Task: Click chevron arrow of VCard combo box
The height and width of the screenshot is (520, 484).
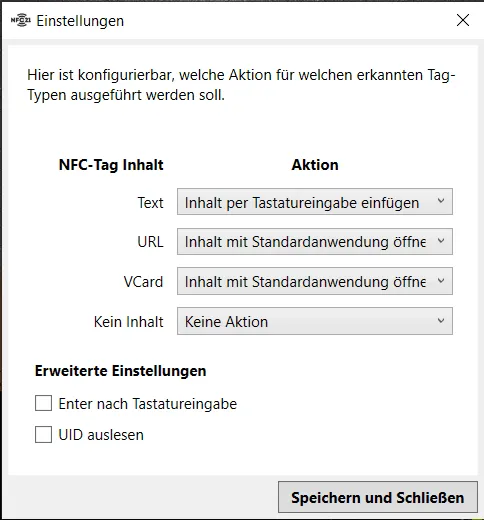Action: (x=441, y=281)
